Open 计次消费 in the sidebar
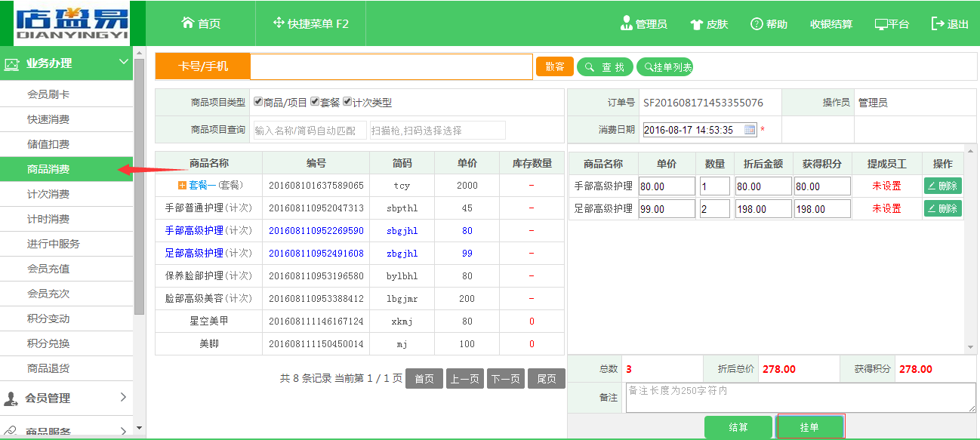The width and height of the screenshot is (980, 440). [66, 194]
